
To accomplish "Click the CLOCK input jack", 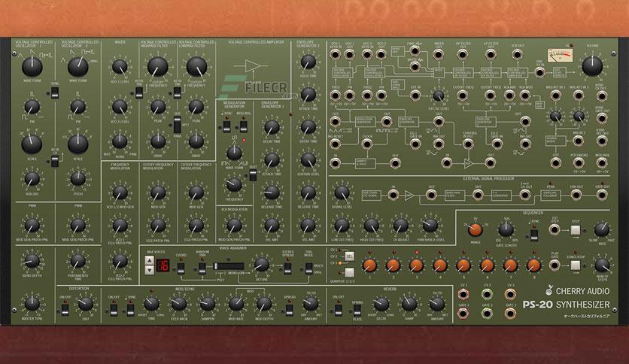I will pos(367,144).
